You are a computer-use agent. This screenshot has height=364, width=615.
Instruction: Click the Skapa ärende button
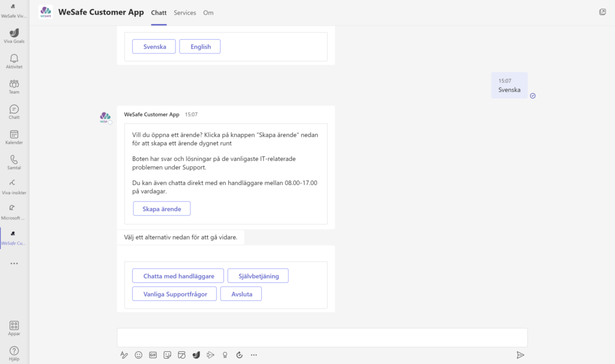tap(161, 208)
